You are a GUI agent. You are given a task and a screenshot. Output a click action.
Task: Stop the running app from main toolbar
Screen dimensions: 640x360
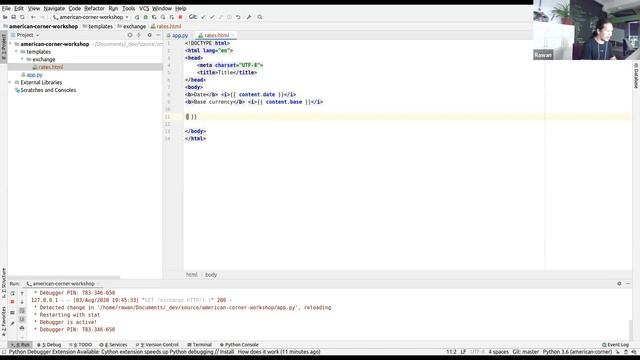pyautogui.click(x=180, y=17)
